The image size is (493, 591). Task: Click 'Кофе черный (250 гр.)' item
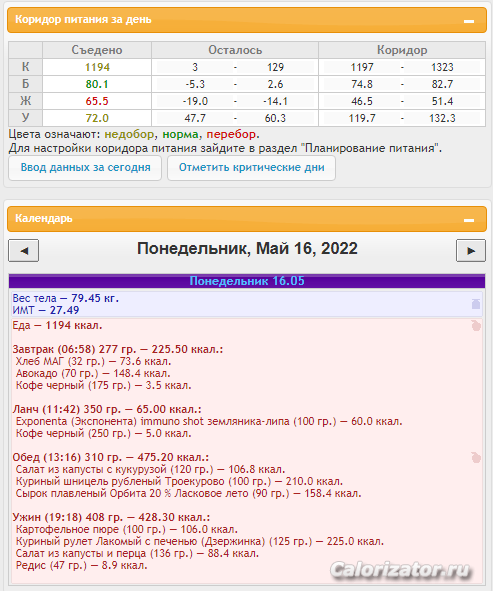104,433
